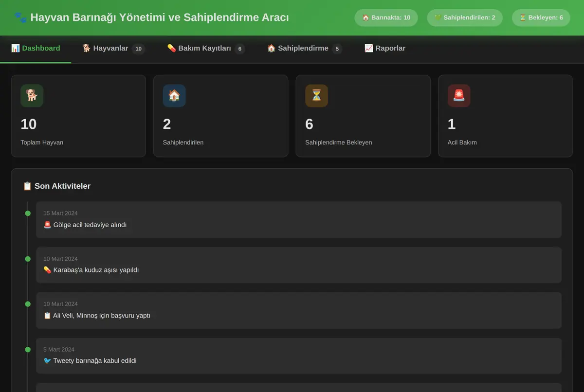Click the app title 'Hayvan Barınağı Yönetimi ve Sahiplendirme Aracı'
584x392 pixels.
tap(160, 18)
